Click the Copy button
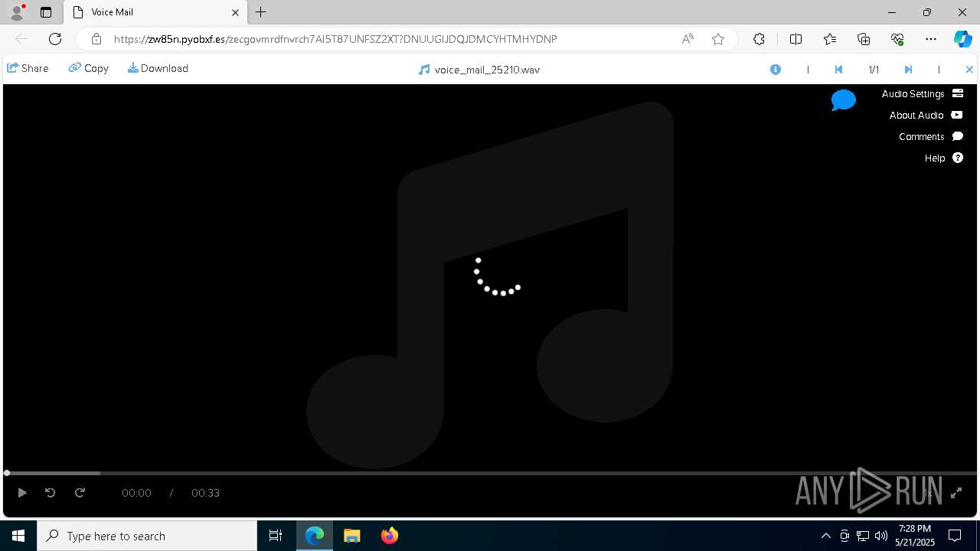The width and height of the screenshot is (980, 551). tap(89, 68)
